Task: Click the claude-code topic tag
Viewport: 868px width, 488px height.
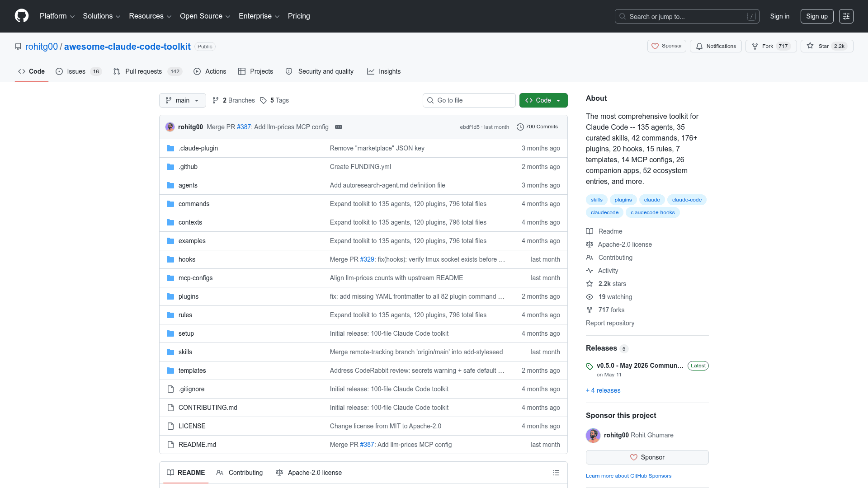Action: tap(687, 200)
